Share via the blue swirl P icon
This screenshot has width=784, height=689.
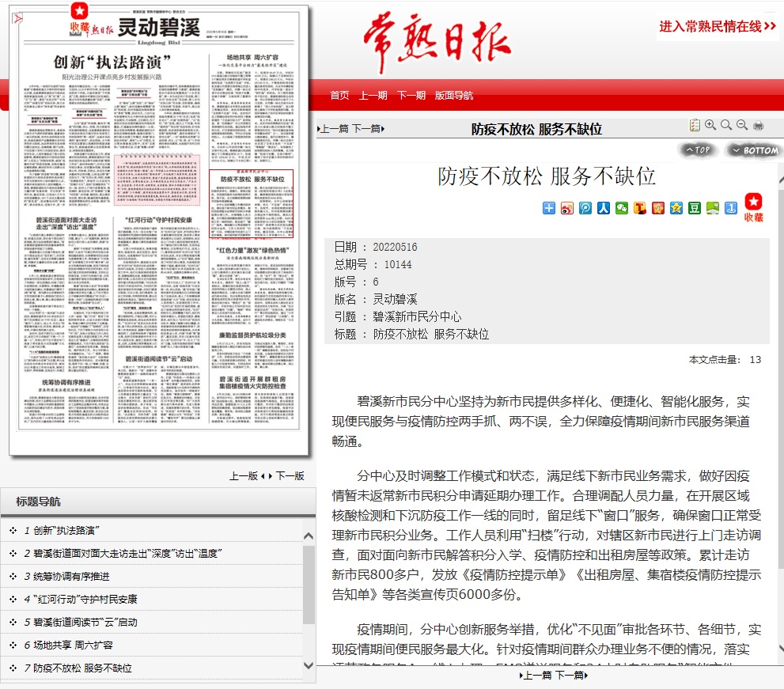click(x=585, y=208)
